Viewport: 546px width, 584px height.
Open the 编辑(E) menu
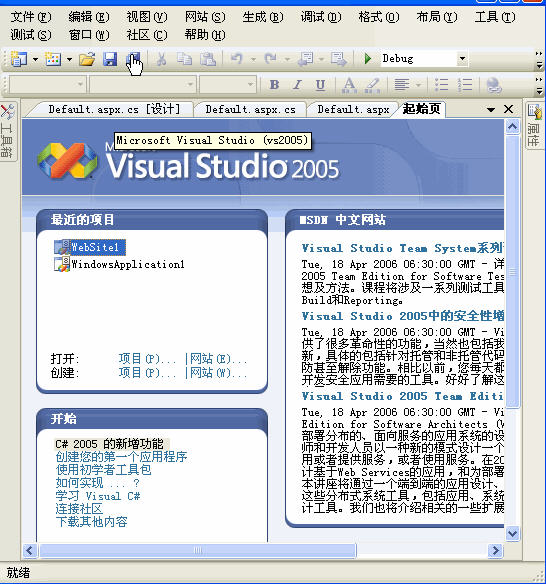[89, 17]
